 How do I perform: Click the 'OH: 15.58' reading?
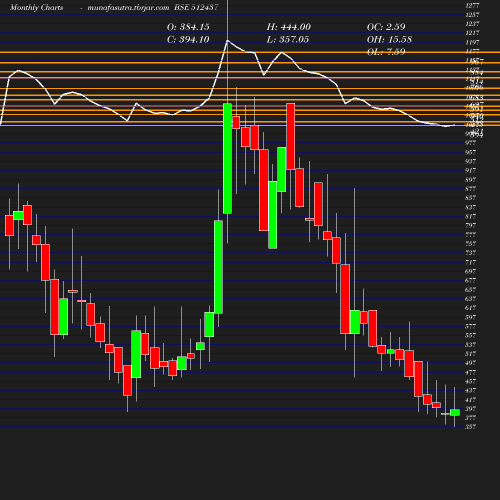click(x=389, y=39)
